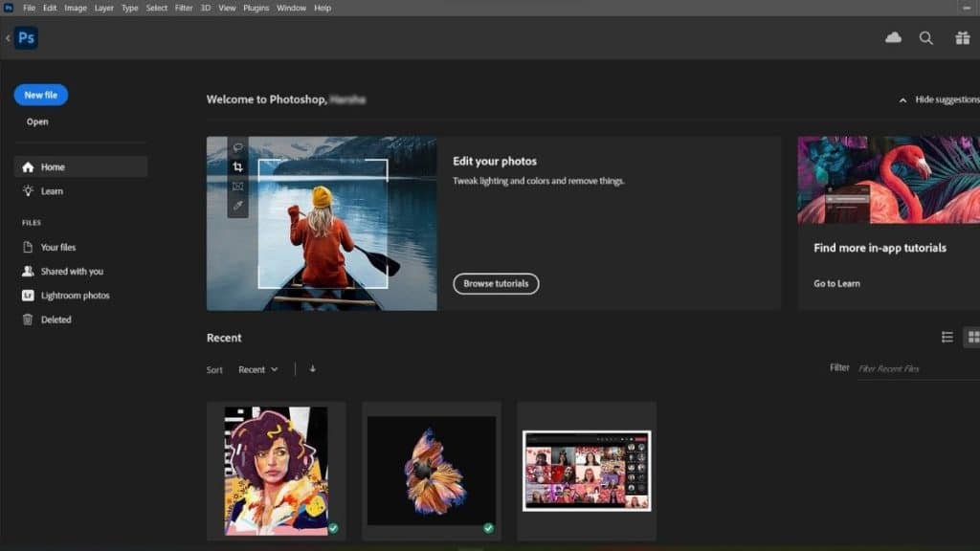This screenshot has width=980, height=551.
Task: Click the Deleted trash can icon
Action: pos(28,320)
